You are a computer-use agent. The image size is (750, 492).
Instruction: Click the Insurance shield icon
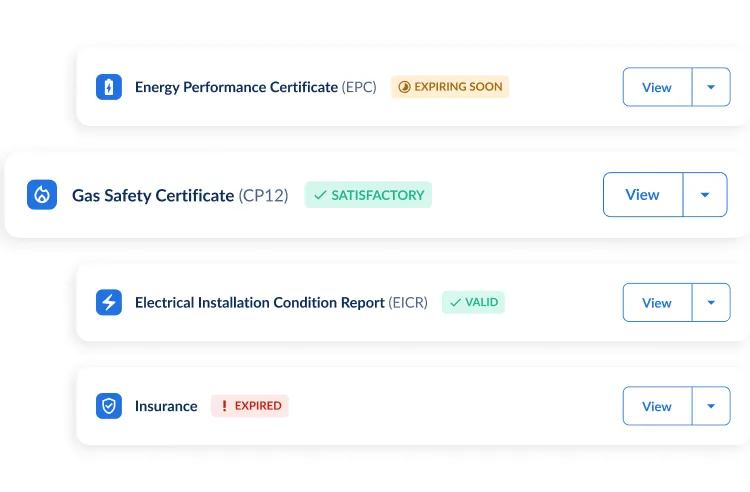[x=108, y=406]
